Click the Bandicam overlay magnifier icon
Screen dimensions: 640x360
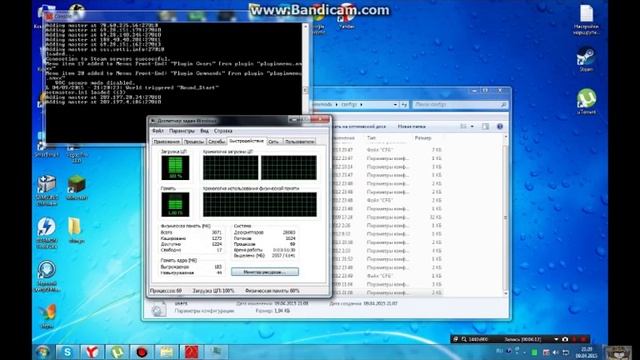point(464,339)
